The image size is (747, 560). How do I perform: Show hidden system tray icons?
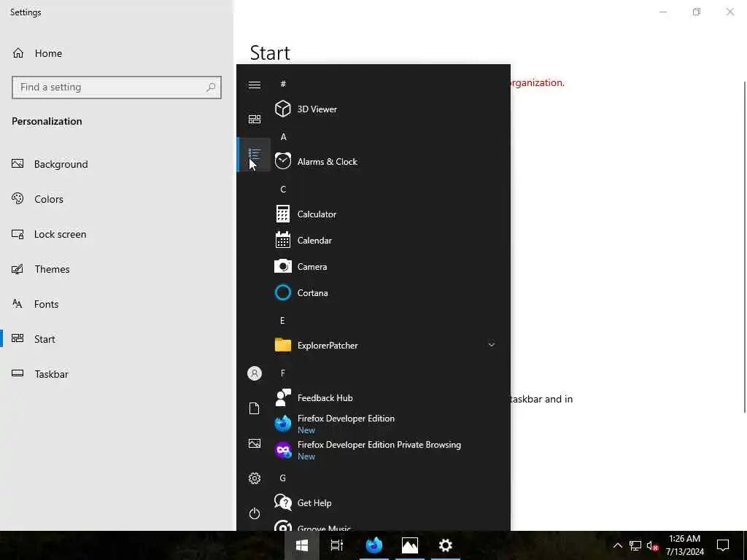tap(617, 545)
